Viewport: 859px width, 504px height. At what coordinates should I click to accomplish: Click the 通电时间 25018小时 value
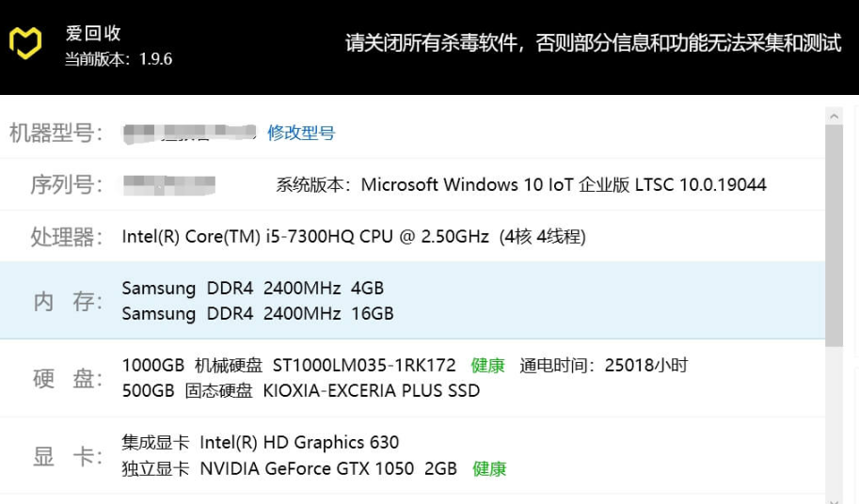tap(604, 365)
